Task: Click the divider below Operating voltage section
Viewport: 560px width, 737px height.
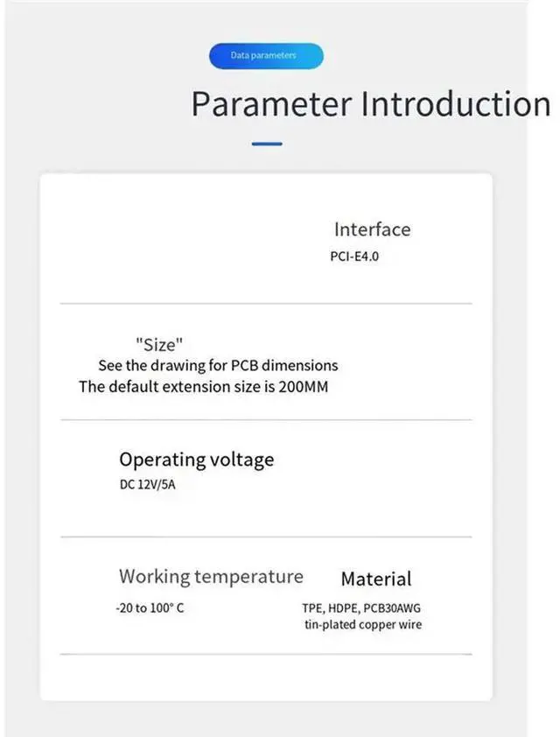Action: (x=266, y=537)
